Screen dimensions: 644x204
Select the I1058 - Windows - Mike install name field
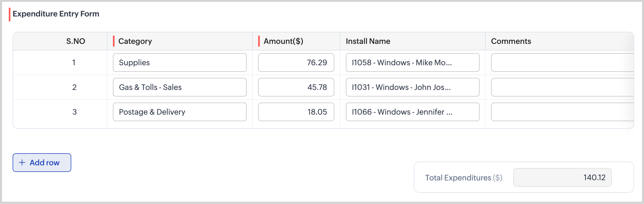click(412, 63)
